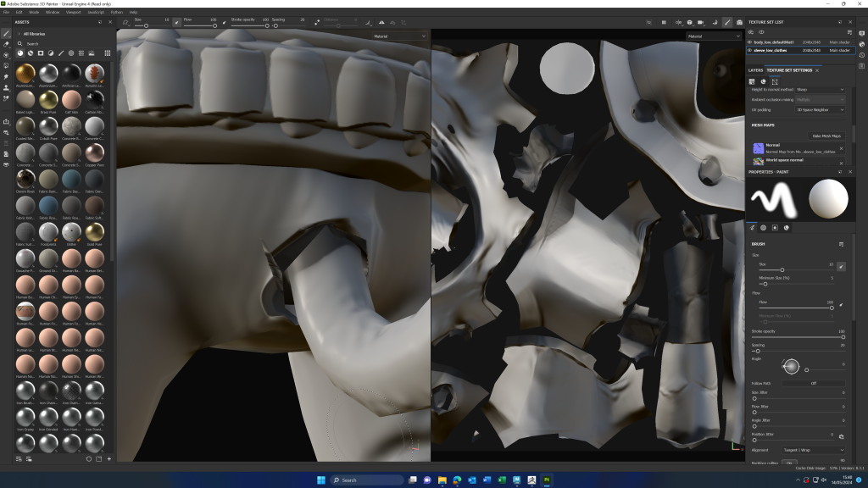Toggle the Backface culling On button
The height and width of the screenshot is (488, 868).
789,463
